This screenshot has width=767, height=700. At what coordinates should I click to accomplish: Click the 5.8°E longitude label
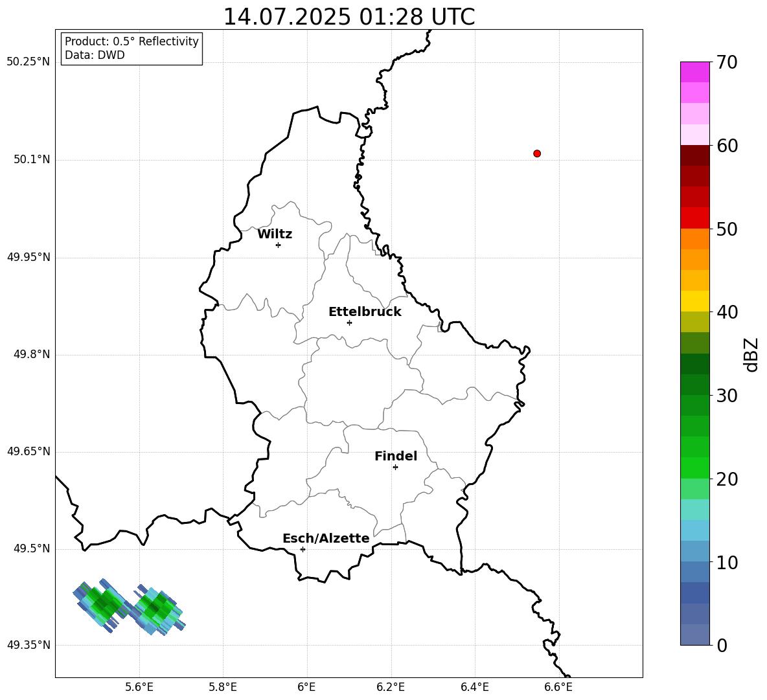click(223, 687)
